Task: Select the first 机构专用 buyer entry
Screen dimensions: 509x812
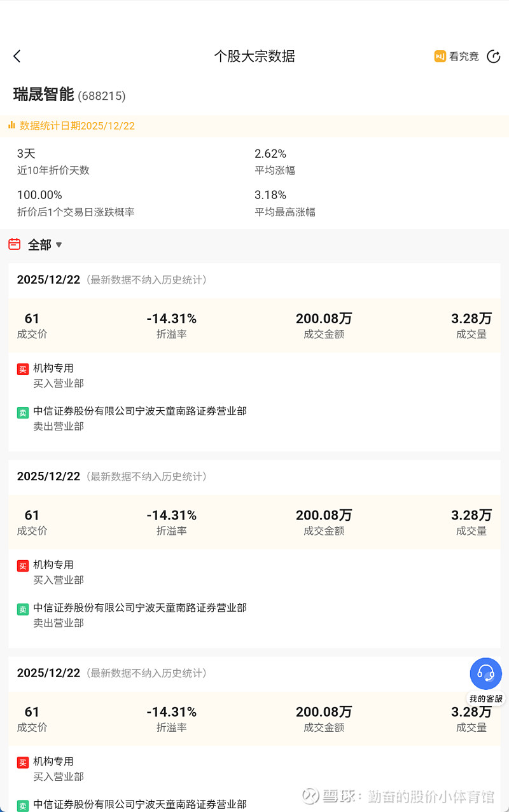Action: click(53, 368)
